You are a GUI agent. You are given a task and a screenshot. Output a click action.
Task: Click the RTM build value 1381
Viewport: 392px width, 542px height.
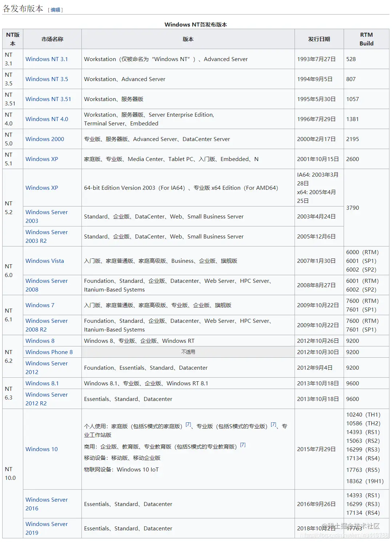[352, 119]
